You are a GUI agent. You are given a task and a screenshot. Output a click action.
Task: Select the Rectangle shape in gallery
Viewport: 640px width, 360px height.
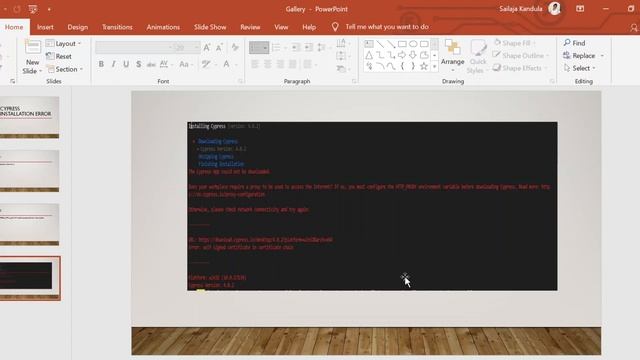pos(402,44)
